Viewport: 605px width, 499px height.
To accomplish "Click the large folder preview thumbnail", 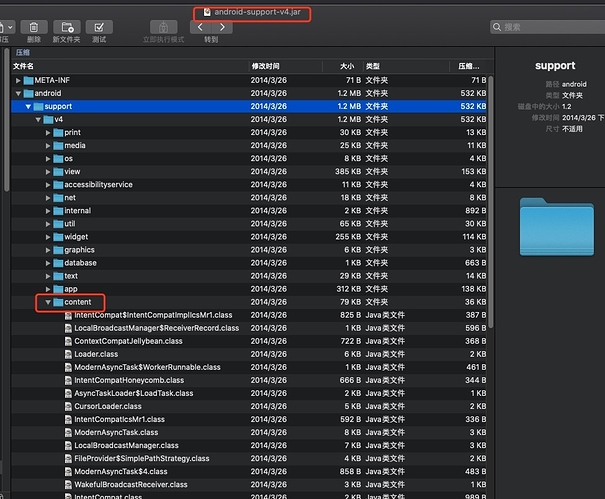I will pyautogui.click(x=556, y=227).
